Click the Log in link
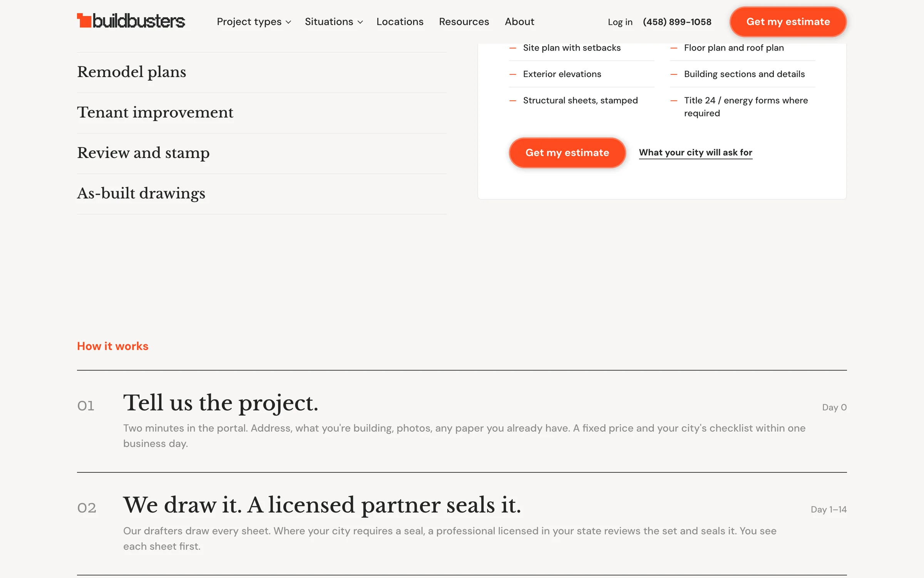This screenshot has height=578, width=924. (620, 22)
